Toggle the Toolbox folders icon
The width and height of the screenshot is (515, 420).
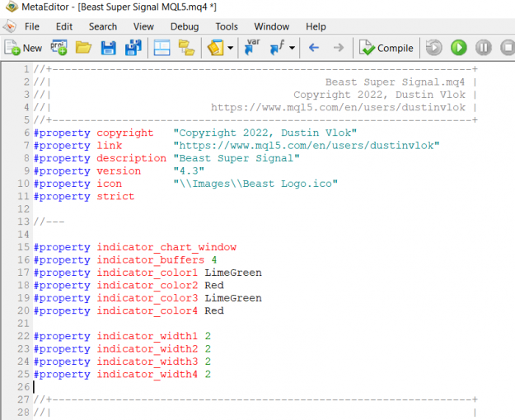point(186,48)
